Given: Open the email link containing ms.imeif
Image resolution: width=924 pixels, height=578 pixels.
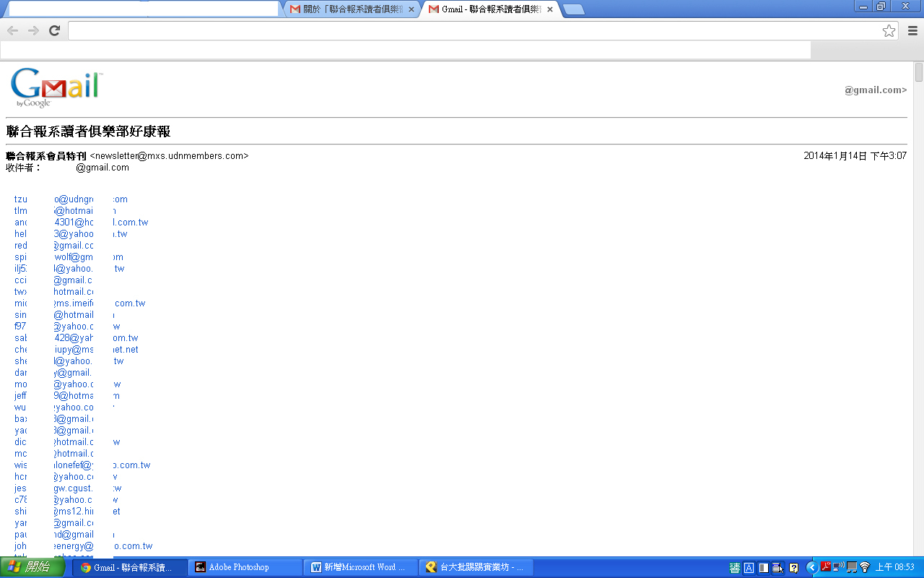Looking at the screenshot, I should click(x=79, y=303).
